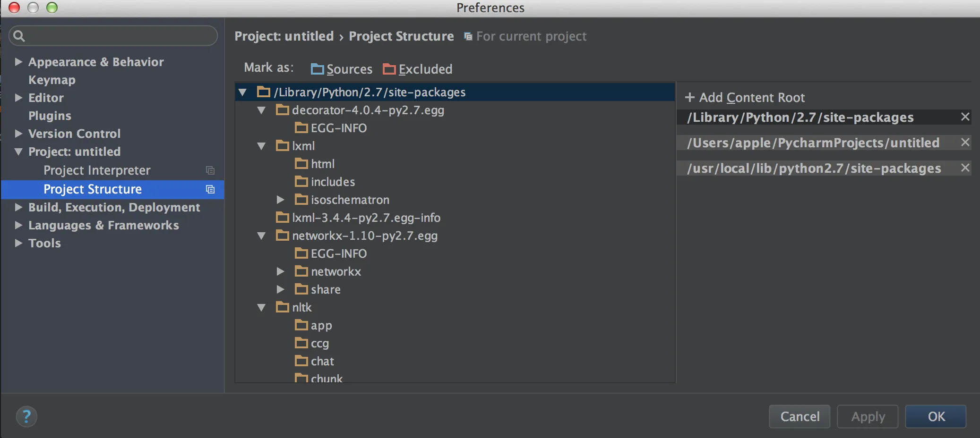Click the search magnifier icon
Viewport: 980px width, 438px height.
click(x=19, y=36)
